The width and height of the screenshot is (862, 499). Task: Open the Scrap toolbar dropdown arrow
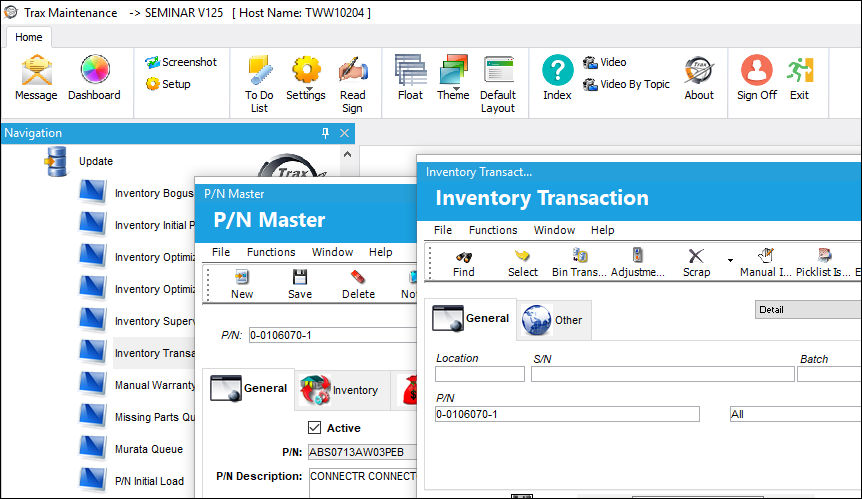click(x=730, y=260)
